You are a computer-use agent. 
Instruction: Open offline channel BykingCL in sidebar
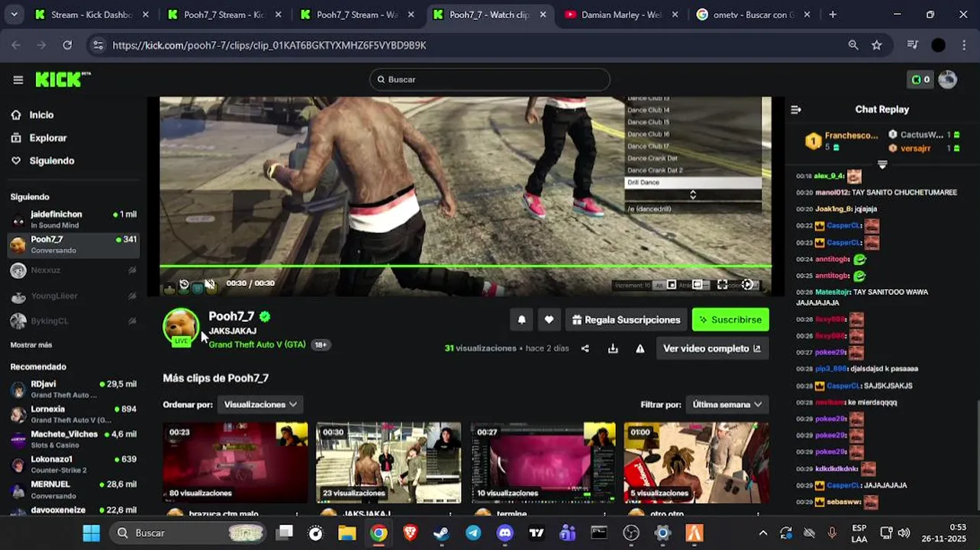73,321
